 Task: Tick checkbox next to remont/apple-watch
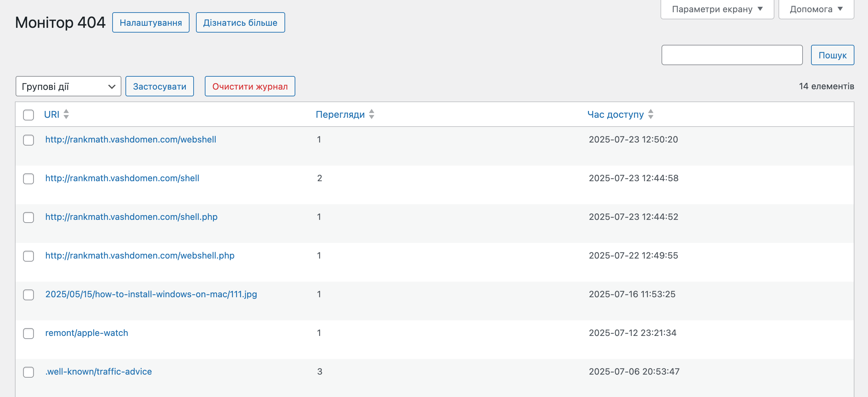[28, 334]
